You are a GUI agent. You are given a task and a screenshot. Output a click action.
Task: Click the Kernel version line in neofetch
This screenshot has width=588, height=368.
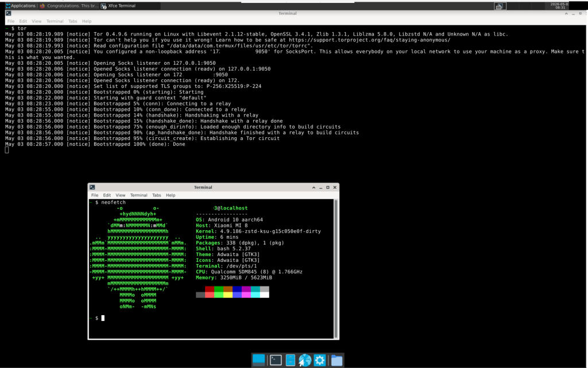point(258,231)
